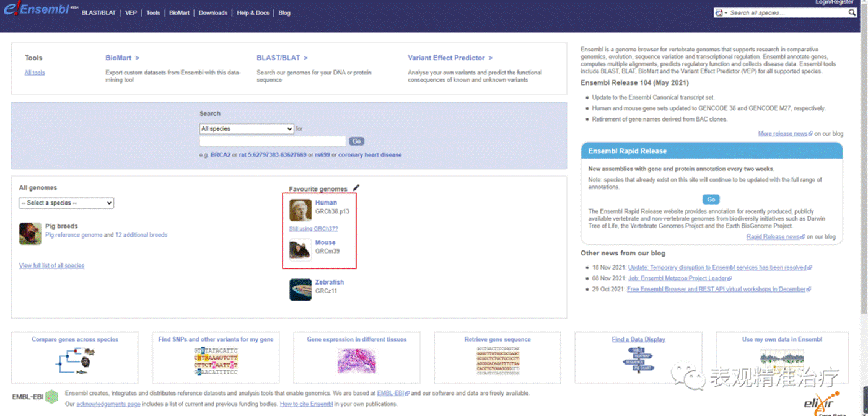Open the Human GRCh38.p13 genome link

coord(326,203)
